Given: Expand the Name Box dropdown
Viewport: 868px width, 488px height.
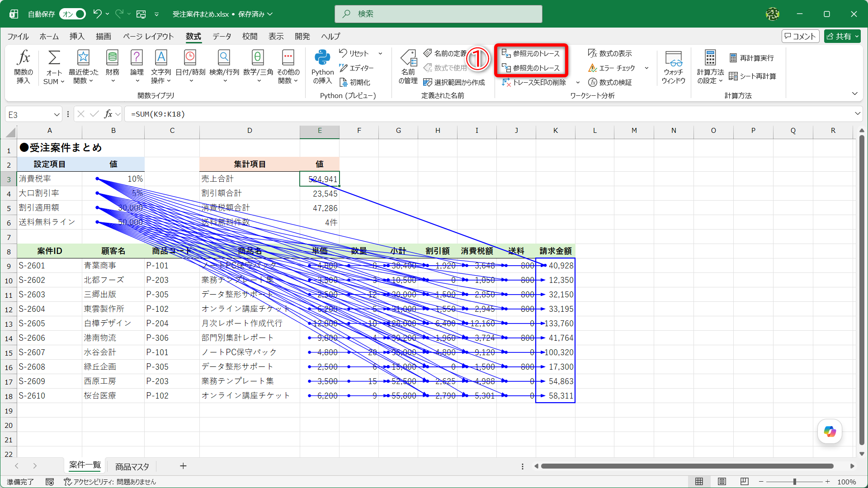Looking at the screenshot, I should (57, 114).
